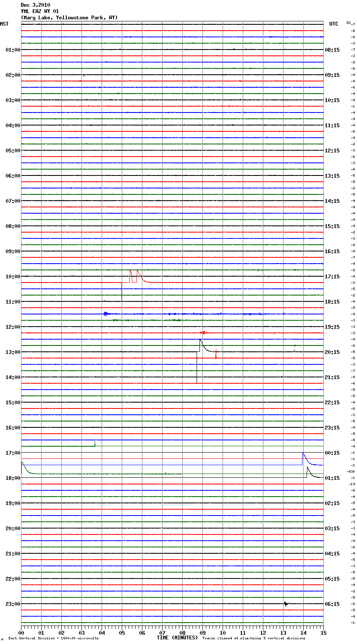Select the 06:00 MST time label
The image size is (357, 644).
click(13, 175)
